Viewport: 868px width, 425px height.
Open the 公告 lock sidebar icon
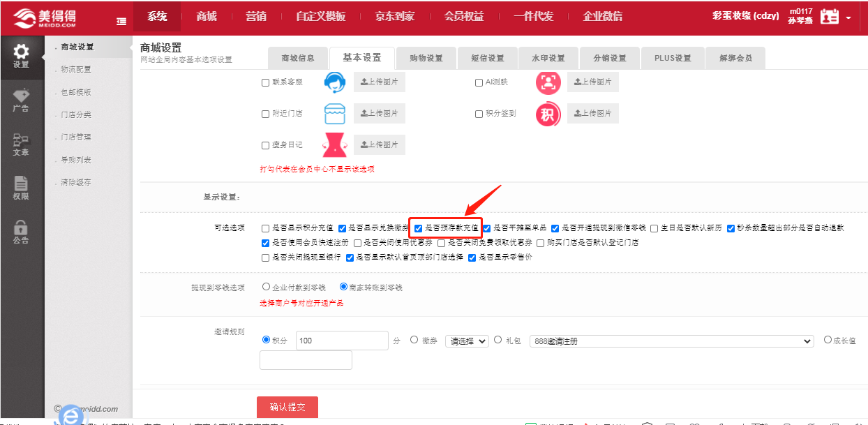[21, 231]
